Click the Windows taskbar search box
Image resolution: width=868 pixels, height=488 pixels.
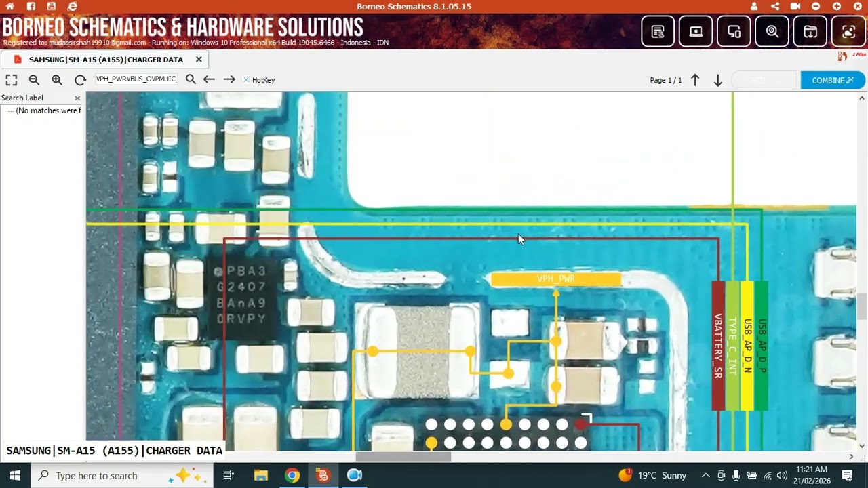click(x=122, y=475)
